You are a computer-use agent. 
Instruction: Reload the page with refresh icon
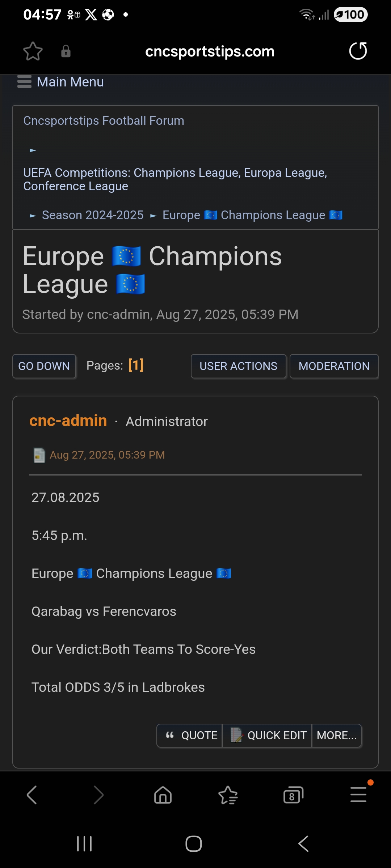[x=358, y=51]
